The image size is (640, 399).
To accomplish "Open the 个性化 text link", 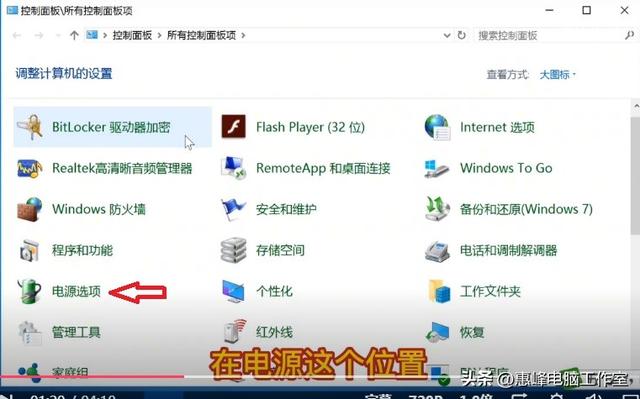I will [274, 291].
